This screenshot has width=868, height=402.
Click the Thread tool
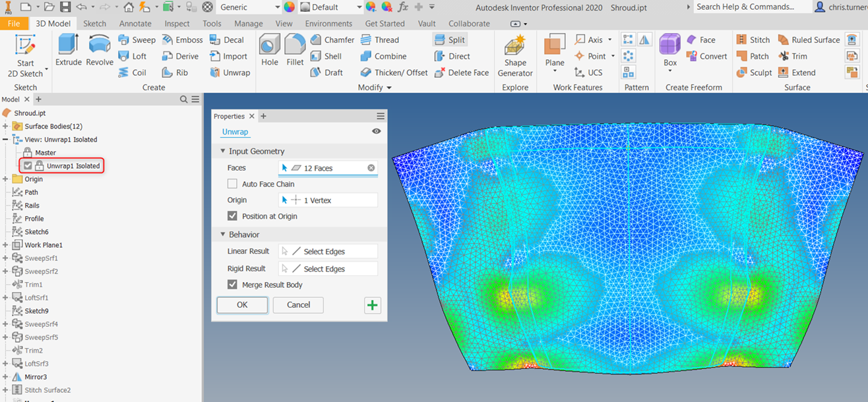(x=379, y=40)
